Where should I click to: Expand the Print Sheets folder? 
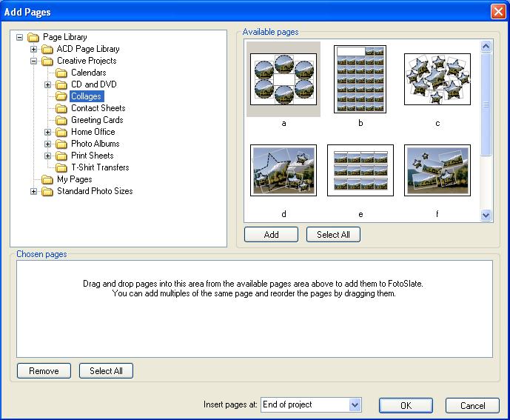(x=48, y=156)
